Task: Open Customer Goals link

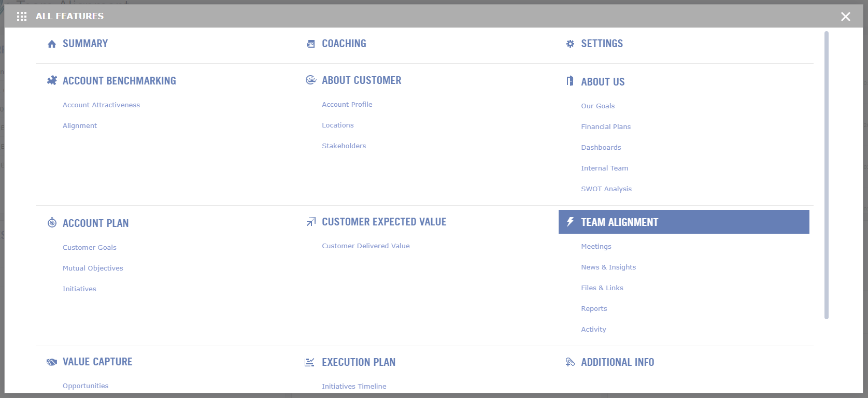Action: pos(90,247)
